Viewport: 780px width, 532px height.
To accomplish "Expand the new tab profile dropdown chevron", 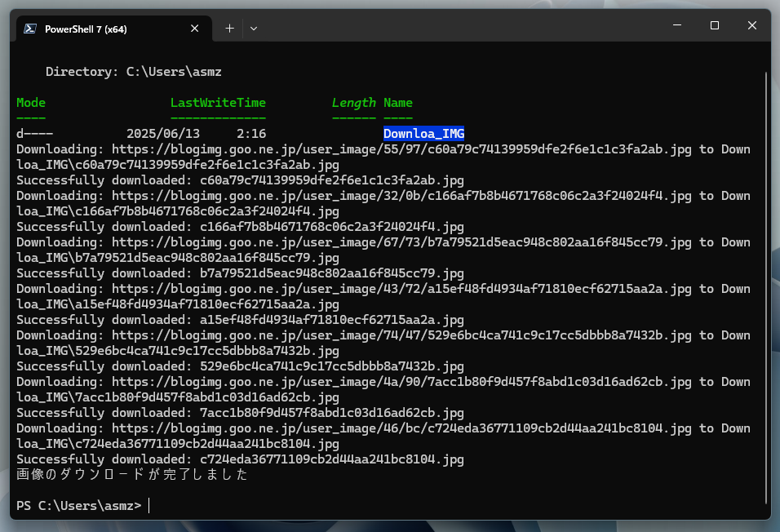I will pyautogui.click(x=254, y=29).
